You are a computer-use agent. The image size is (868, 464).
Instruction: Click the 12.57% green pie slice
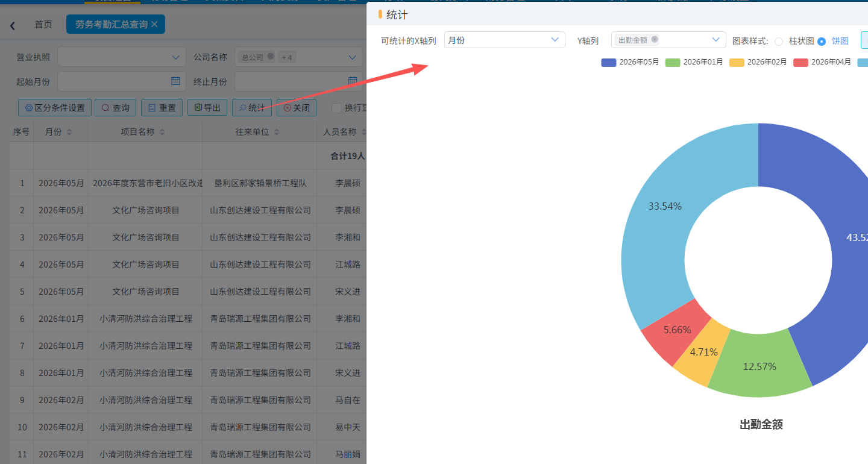click(x=759, y=366)
